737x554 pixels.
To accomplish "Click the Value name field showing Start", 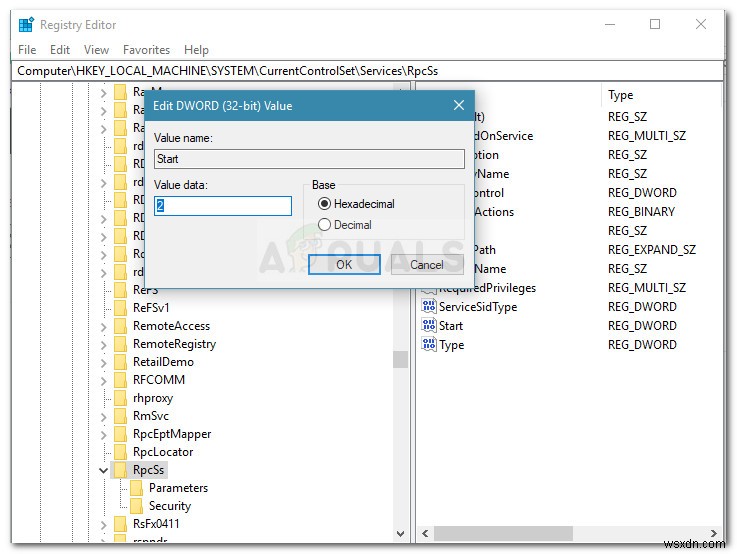I will 309,159.
